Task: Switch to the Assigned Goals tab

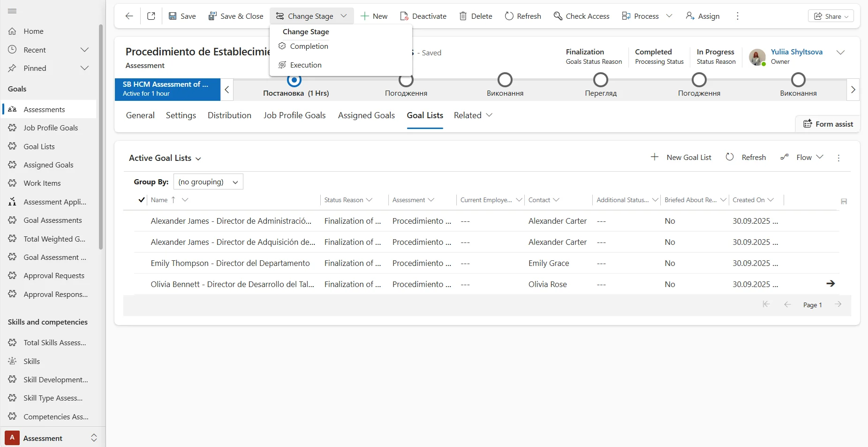Action: point(366,115)
